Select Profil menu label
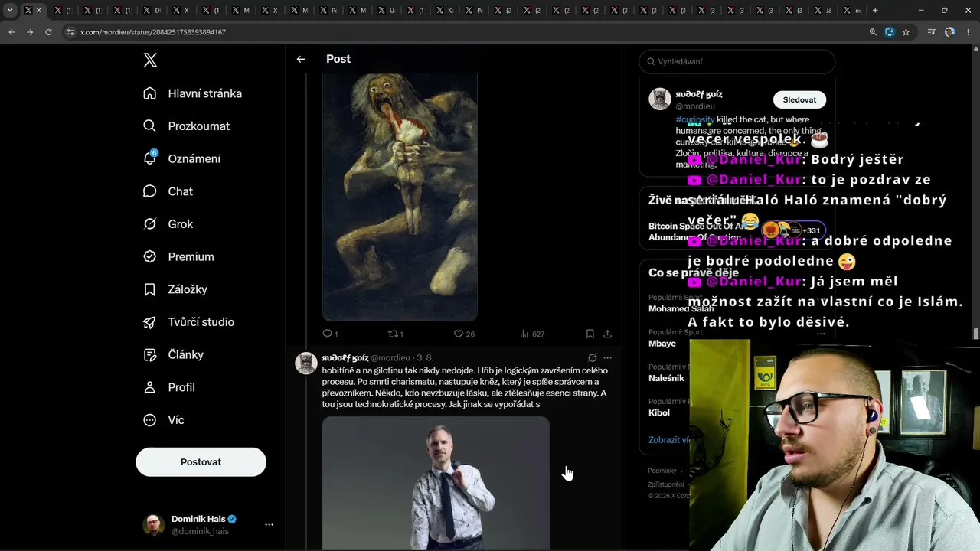Screen dimensions: 980x551 point(181,387)
